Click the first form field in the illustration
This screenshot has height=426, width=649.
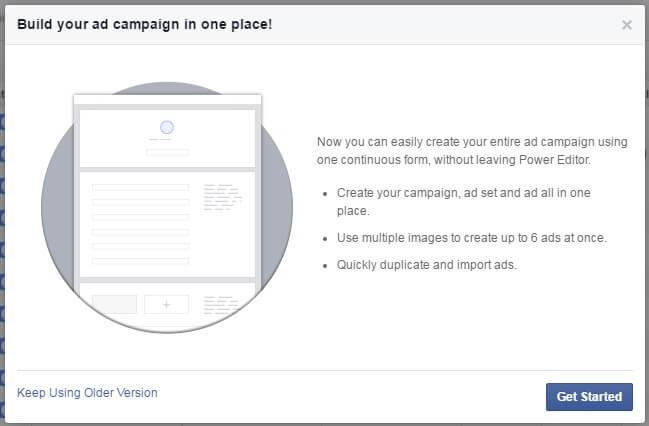click(x=140, y=187)
